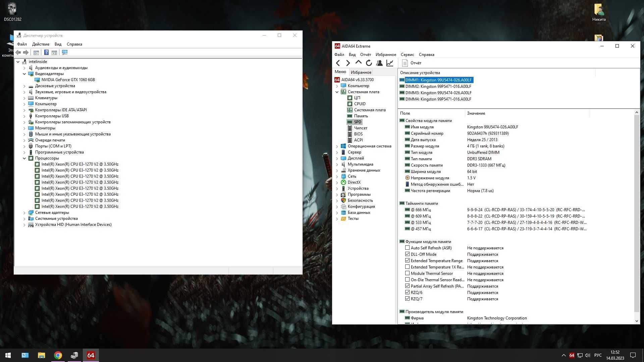This screenshot has width=644, height=362.
Task: Switch to Избранное tab in AIDA64 sidebar
Action: 361,72
